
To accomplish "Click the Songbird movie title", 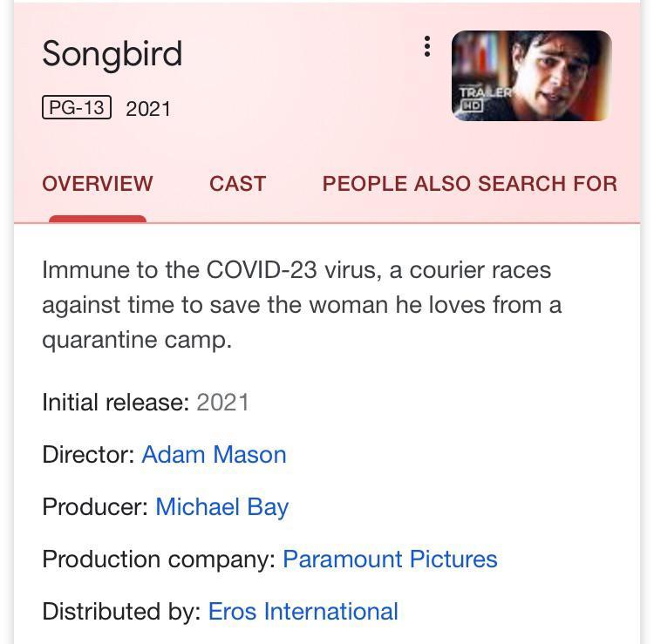I will 112,54.
